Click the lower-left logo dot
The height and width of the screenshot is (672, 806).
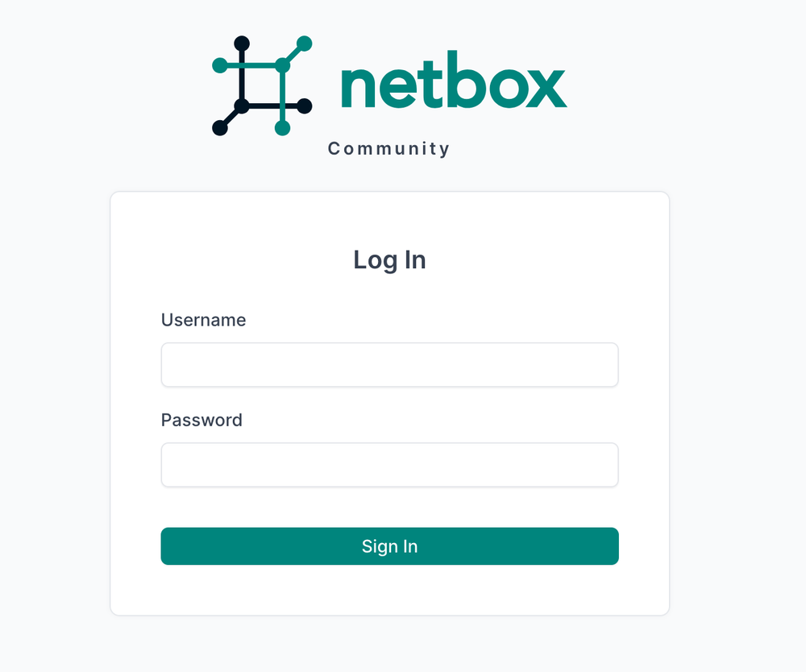(219, 127)
